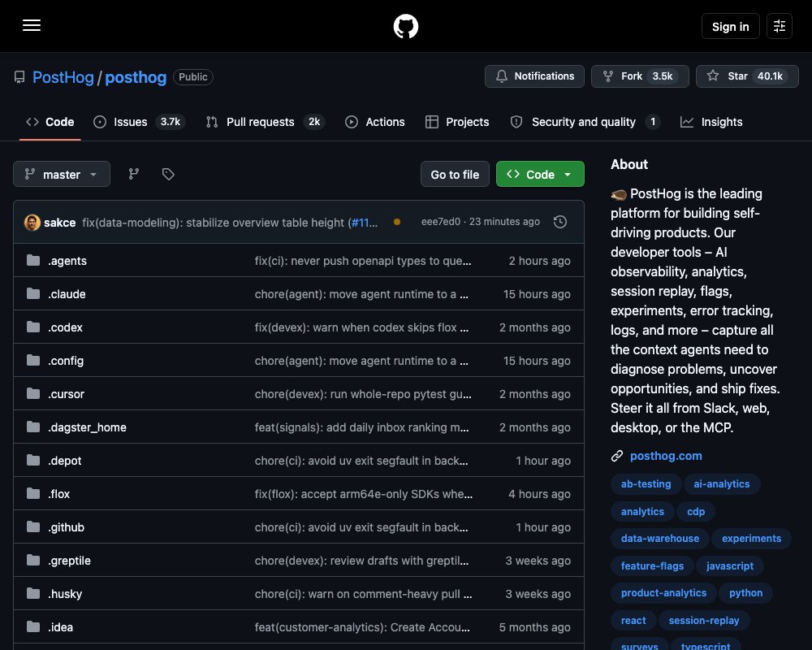Image resolution: width=812 pixels, height=650 pixels.
Task: Open the Pull requests tab
Action: (264, 122)
